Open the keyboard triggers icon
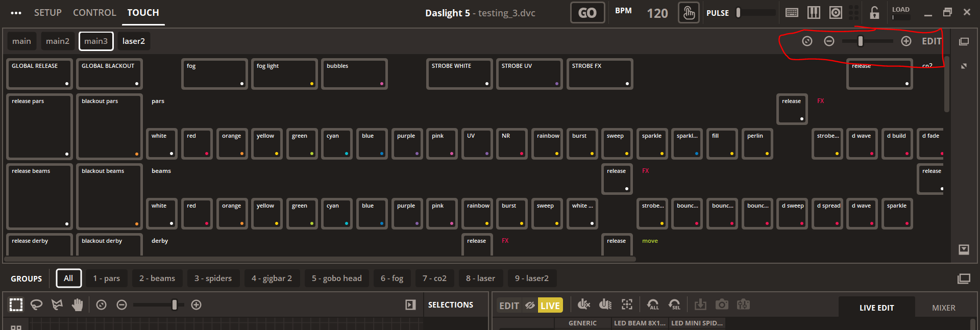 pos(792,13)
